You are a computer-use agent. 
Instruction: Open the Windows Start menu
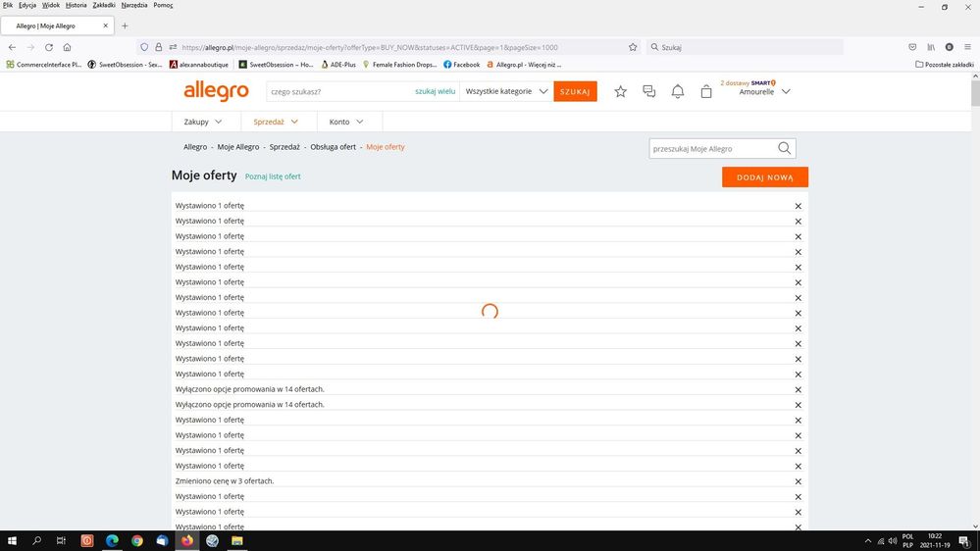(x=12, y=541)
